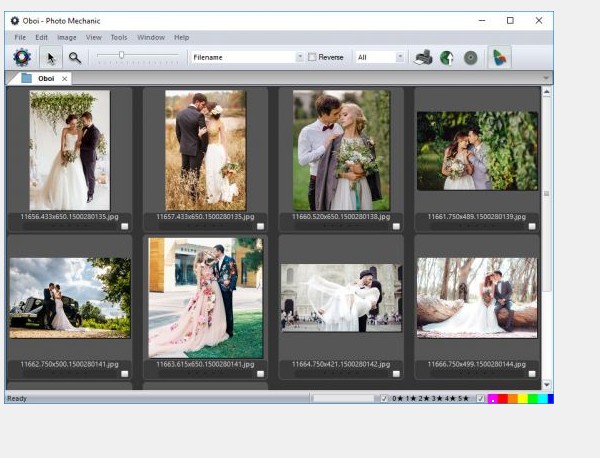Tick the checkbox under 11664.750x421.1500280142.jpg

pyautogui.click(x=396, y=374)
